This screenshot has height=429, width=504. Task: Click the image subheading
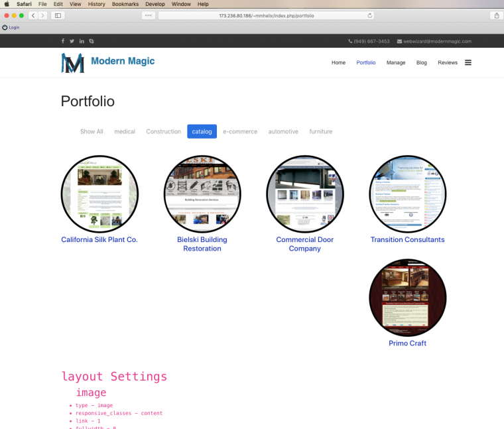[92, 393]
